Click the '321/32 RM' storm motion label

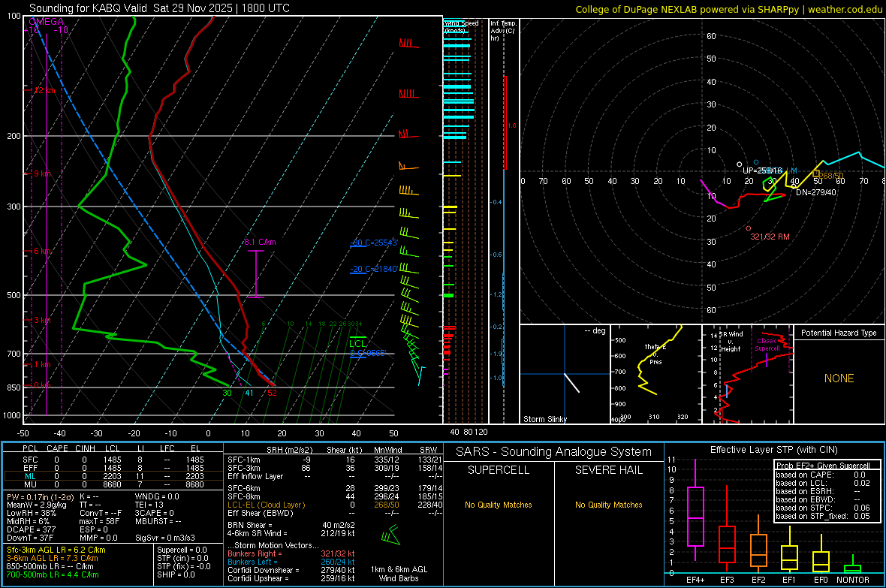(770, 237)
